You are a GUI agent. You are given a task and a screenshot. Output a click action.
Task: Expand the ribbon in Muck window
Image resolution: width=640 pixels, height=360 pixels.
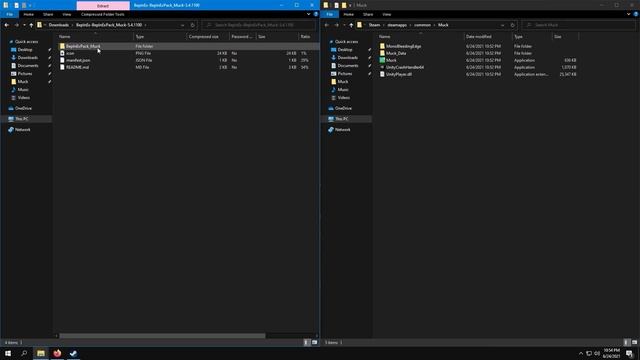pos(629,14)
